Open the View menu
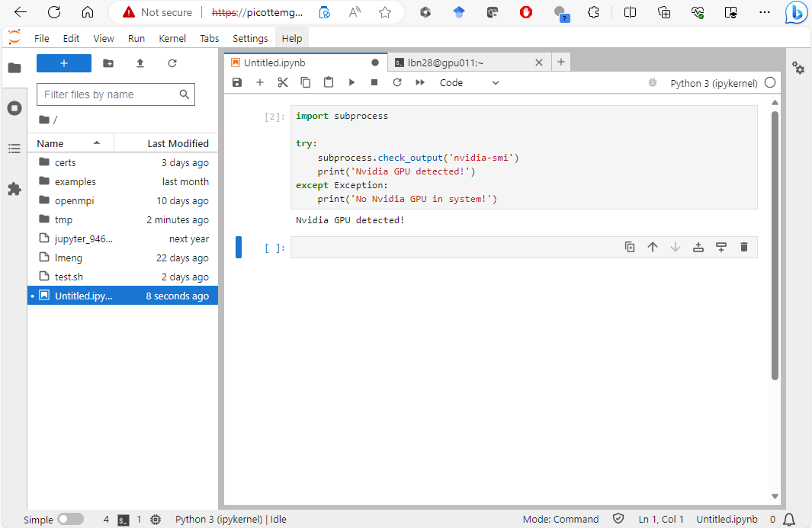 [104, 38]
